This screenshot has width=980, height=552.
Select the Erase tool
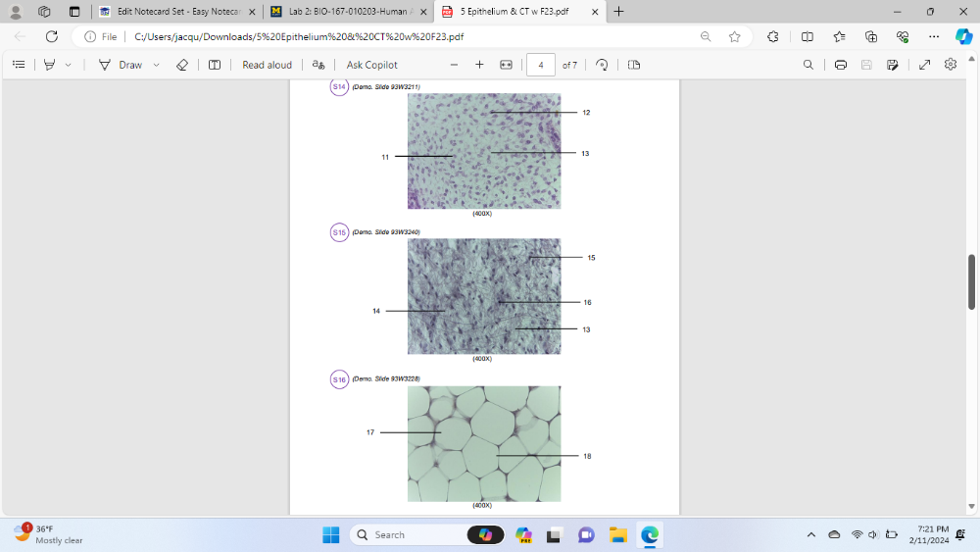181,65
